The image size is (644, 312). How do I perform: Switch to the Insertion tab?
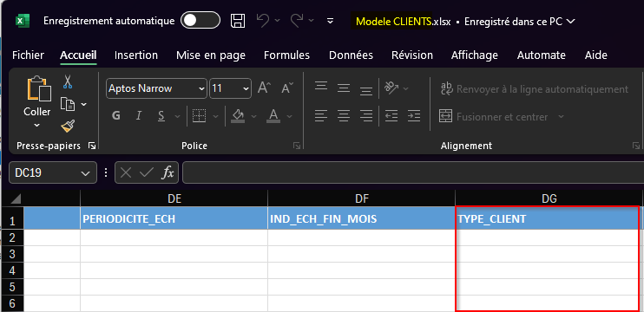point(136,55)
